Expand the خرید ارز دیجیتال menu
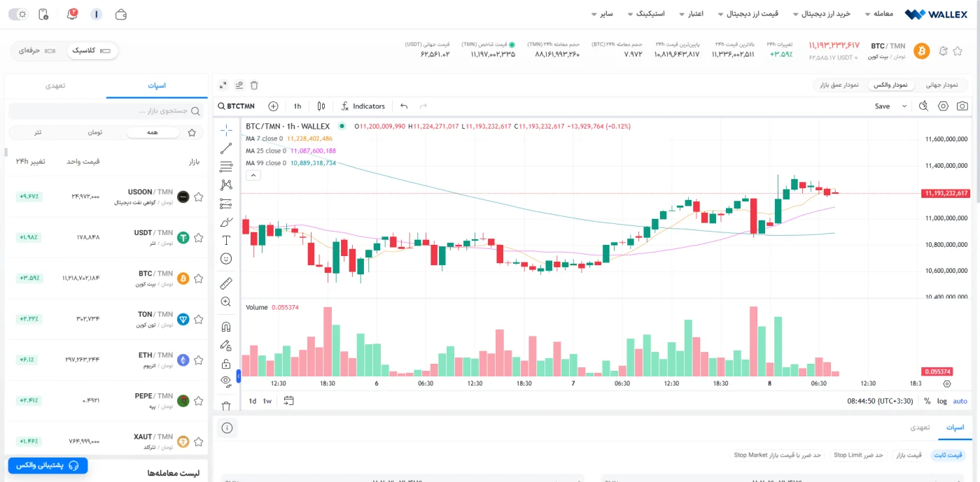 821,14
